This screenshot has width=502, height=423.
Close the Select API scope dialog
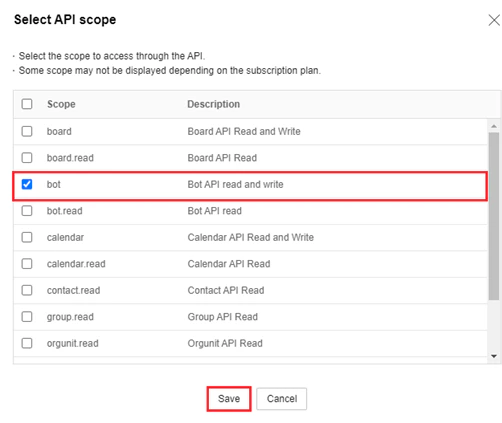point(494,20)
